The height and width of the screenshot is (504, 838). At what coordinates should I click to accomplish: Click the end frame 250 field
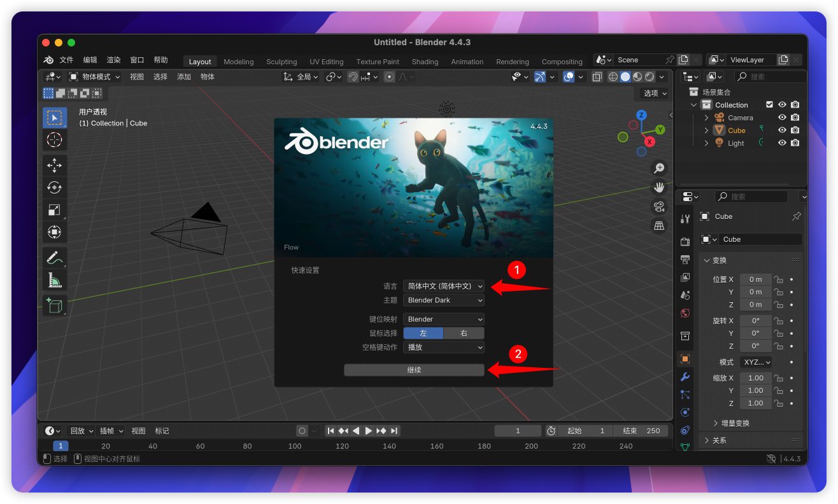[x=641, y=431]
